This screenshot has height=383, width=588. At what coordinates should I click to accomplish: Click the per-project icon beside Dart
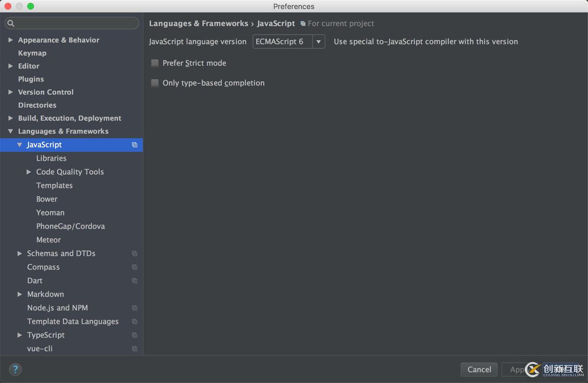134,280
